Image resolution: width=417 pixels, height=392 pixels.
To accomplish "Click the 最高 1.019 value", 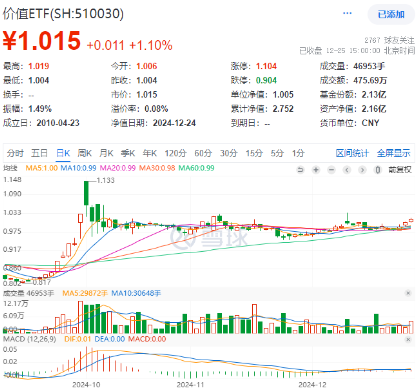I will click(x=39, y=66).
